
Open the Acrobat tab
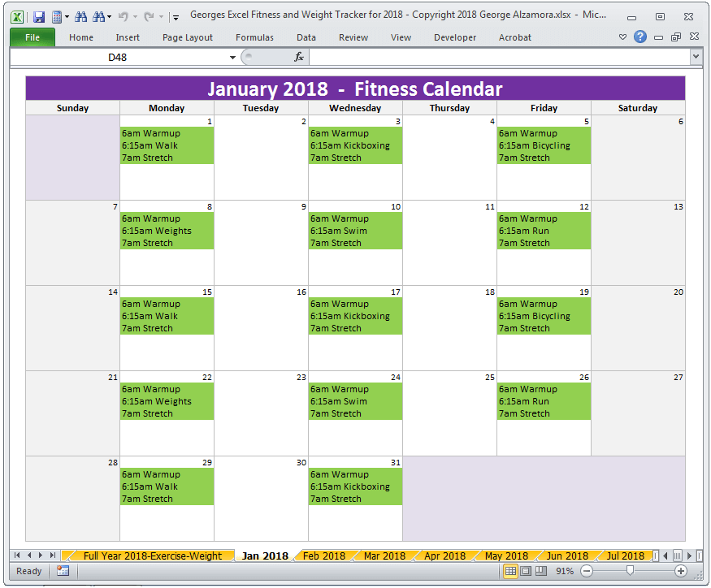pyautogui.click(x=514, y=37)
